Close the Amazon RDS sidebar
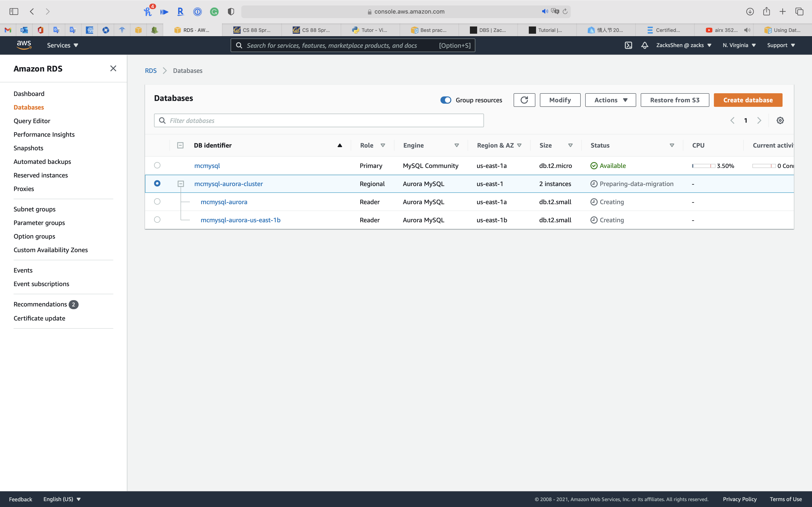812x507 pixels. pos(113,68)
